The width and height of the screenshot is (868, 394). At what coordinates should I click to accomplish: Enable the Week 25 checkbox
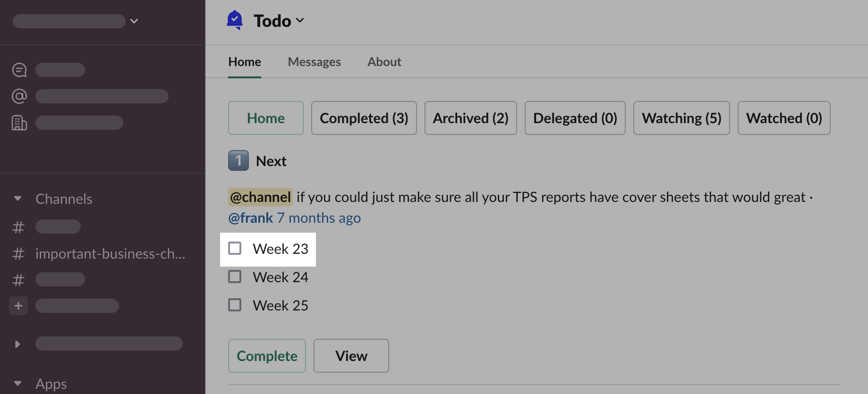pos(235,305)
